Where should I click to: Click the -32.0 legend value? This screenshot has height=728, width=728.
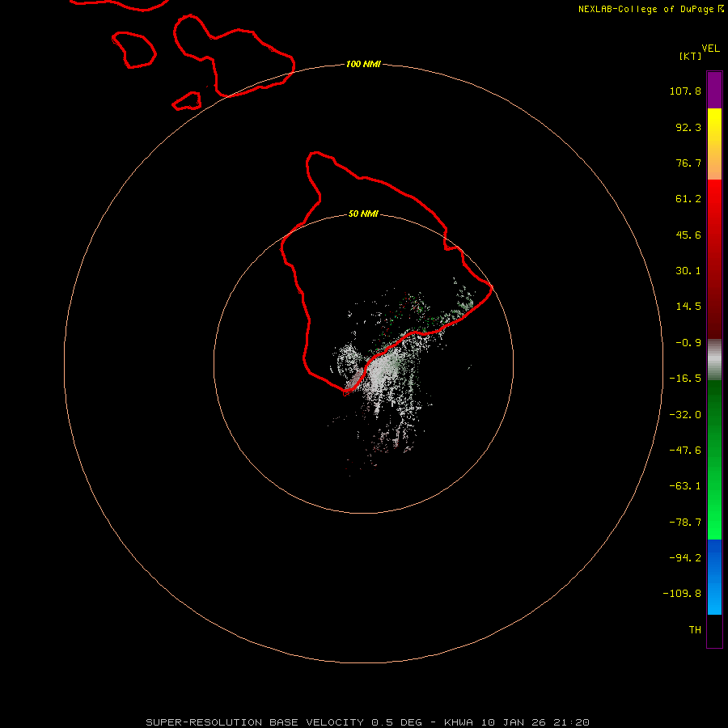pyautogui.click(x=685, y=415)
